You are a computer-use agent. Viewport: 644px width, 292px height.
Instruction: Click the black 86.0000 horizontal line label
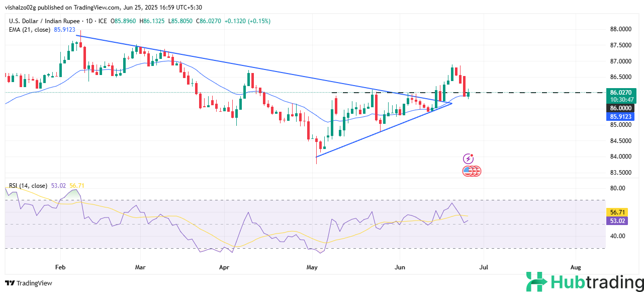620,108
